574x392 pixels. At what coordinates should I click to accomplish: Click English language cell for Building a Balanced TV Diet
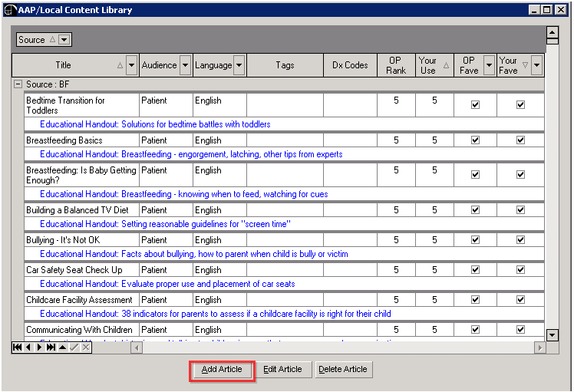220,210
